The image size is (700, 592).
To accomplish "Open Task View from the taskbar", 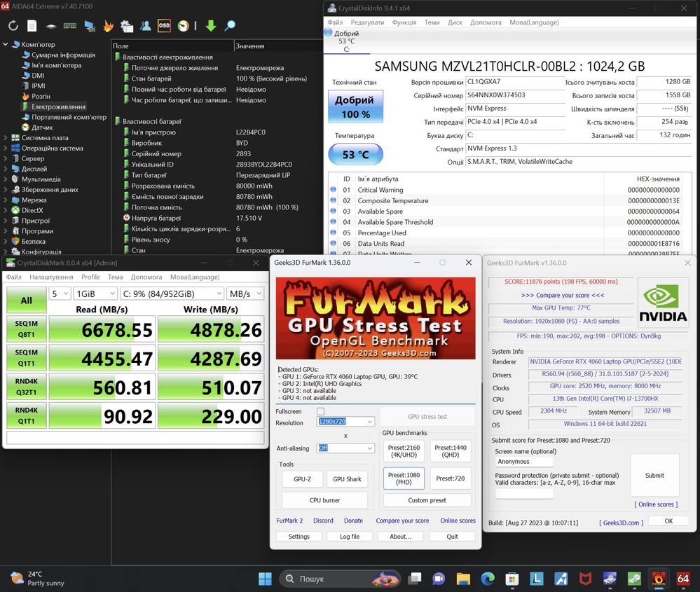I will (416, 579).
